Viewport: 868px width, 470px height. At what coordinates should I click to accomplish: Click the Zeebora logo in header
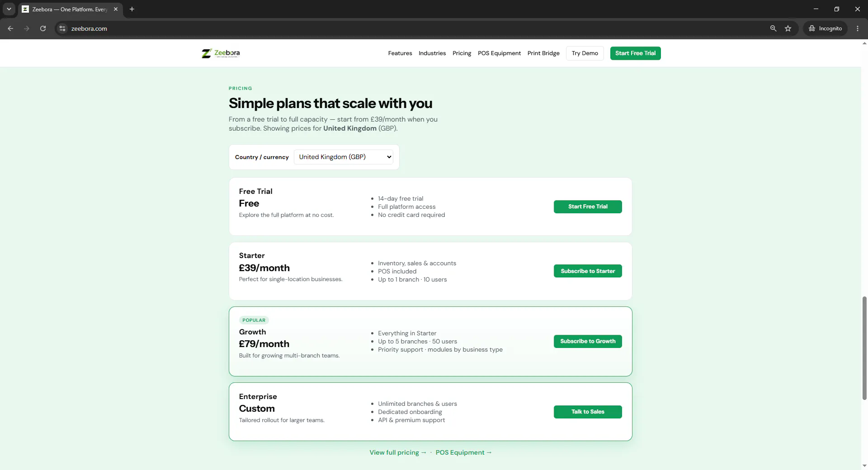[221, 53]
